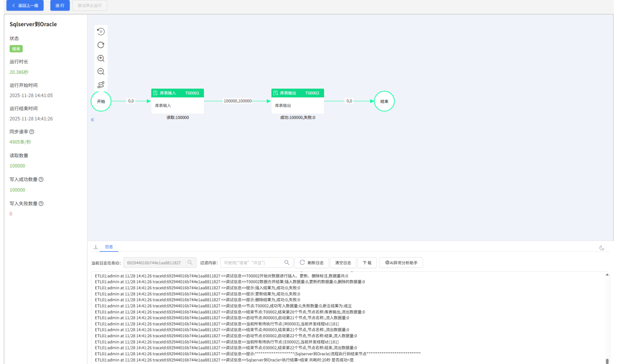The height and width of the screenshot is (364, 617).
Task: Click the flow path layout icon
Action: click(x=101, y=85)
